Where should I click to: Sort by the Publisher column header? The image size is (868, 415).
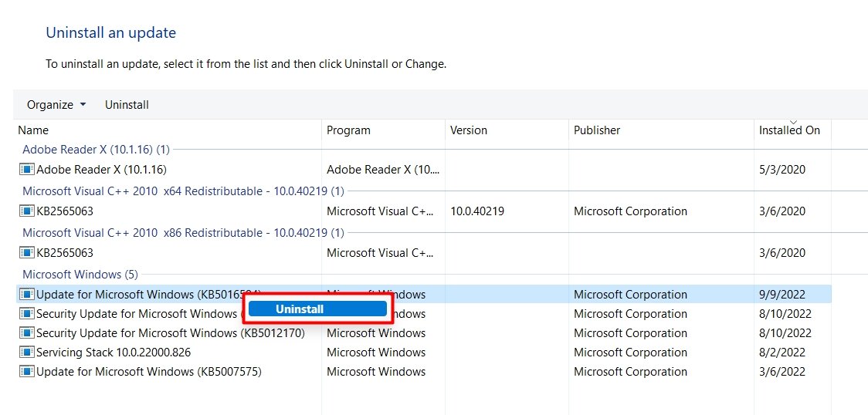tap(597, 130)
